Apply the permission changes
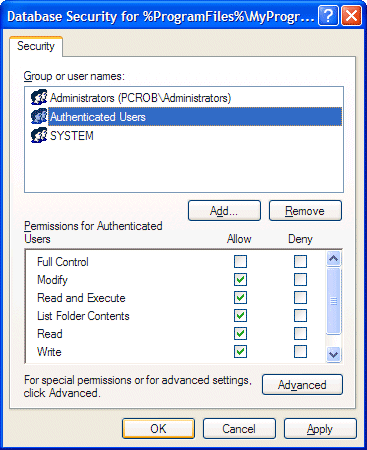Viewport: 367px width, 450px height. click(320, 429)
